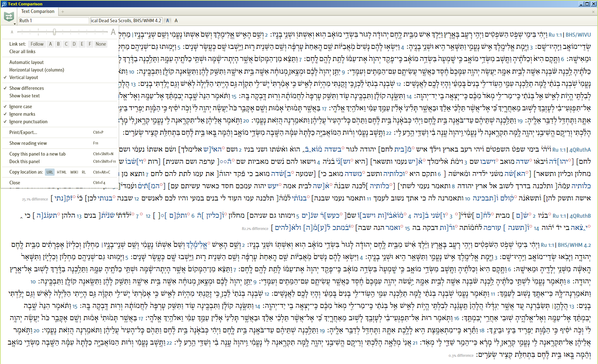Image resolution: width=598 pixels, height=364 pixels.
Task: Select the URL copy location format
Action: [50, 172]
